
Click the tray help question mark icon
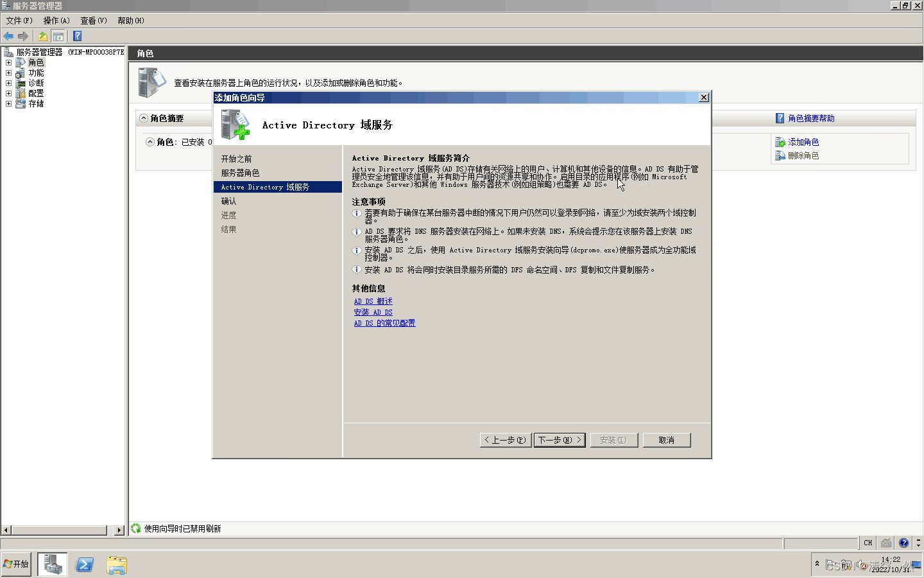point(904,543)
